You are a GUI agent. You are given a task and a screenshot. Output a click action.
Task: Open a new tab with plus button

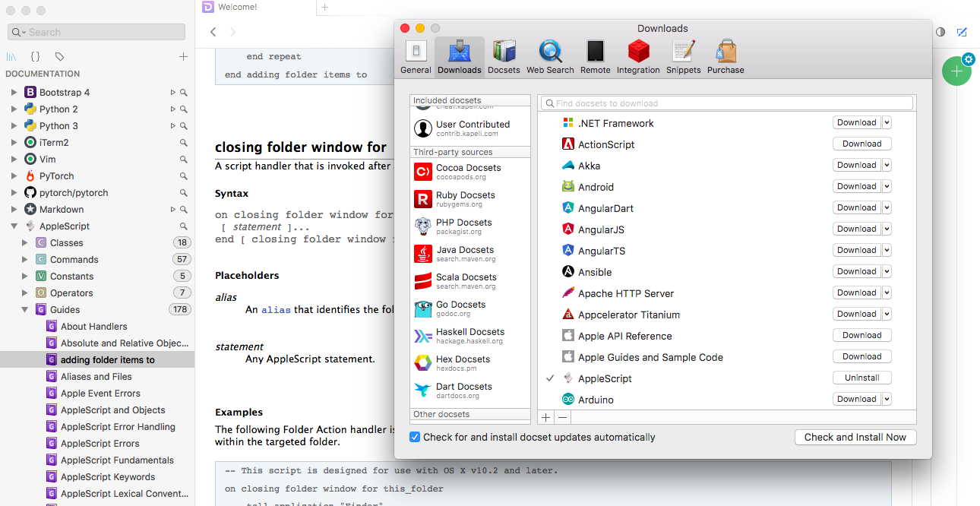click(x=324, y=7)
